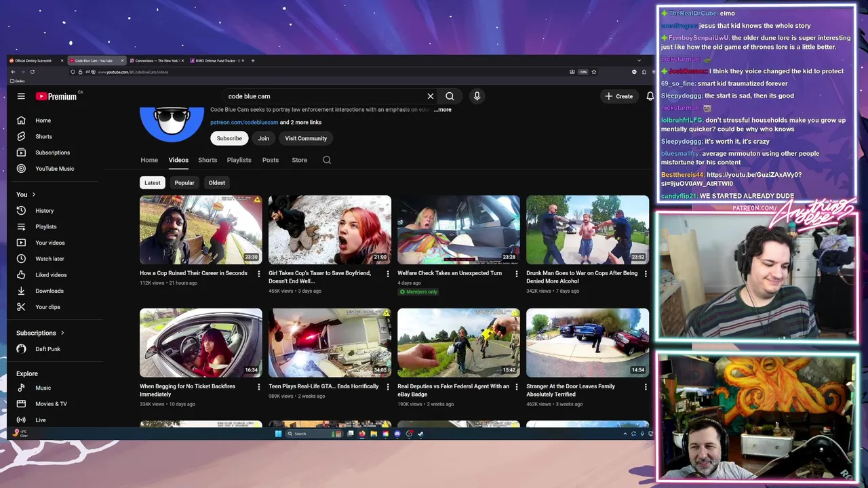The width and height of the screenshot is (868, 488).
Task: Switch to the channel Store tab
Action: point(299,160)
